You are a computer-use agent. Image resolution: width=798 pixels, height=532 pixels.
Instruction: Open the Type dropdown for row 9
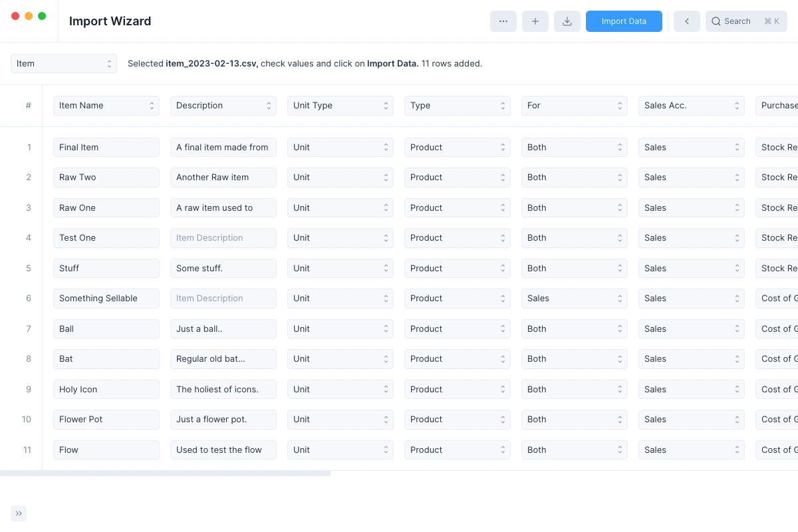pos(457,390)
